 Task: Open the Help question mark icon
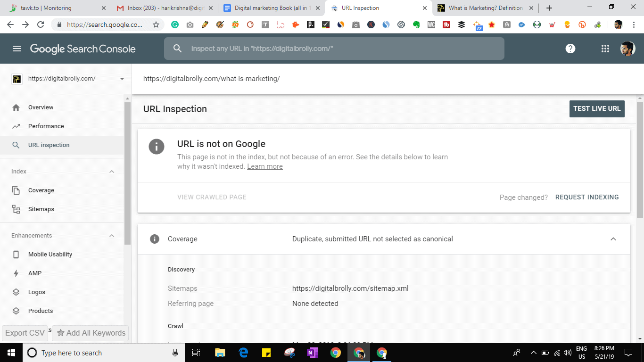[x=570, y=49]
